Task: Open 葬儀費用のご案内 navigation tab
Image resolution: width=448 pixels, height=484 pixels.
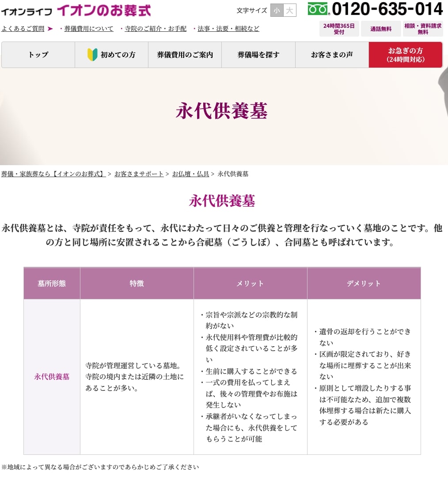Action: (185, 55)
